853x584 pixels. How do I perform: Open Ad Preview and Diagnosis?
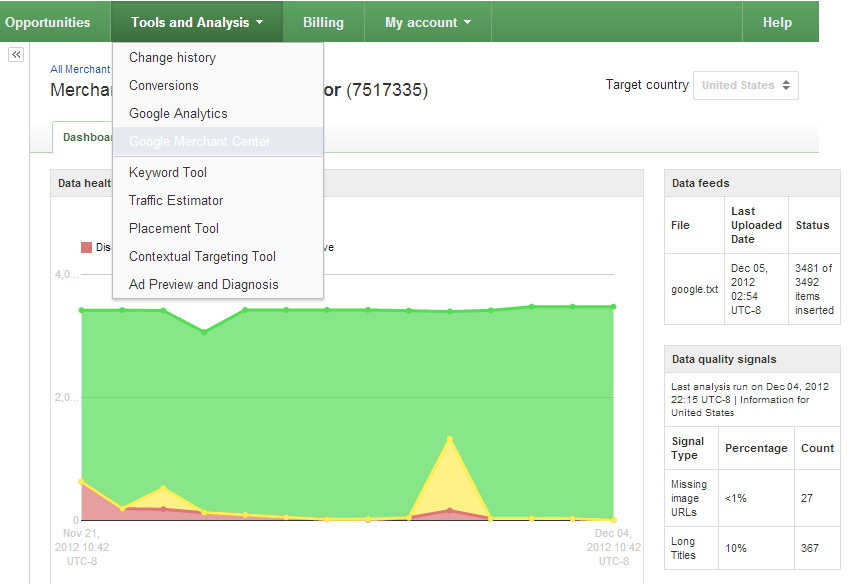pos(204,285)
